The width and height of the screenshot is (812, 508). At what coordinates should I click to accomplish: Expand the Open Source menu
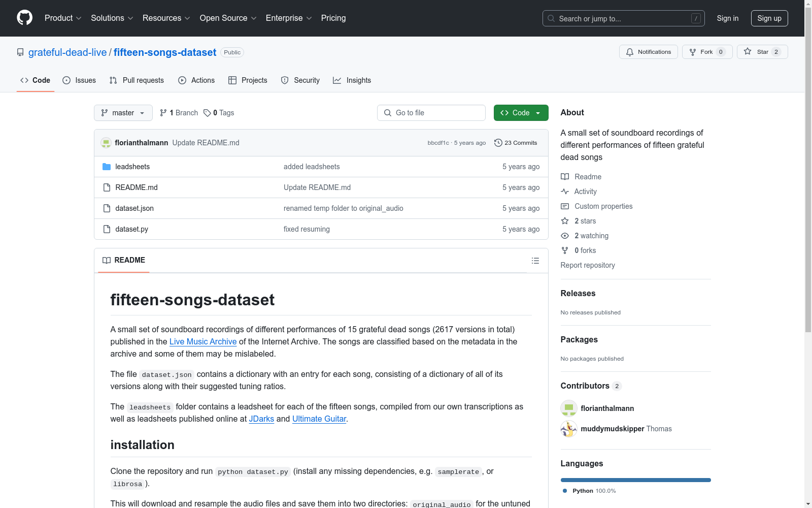[x=228, y=18]
